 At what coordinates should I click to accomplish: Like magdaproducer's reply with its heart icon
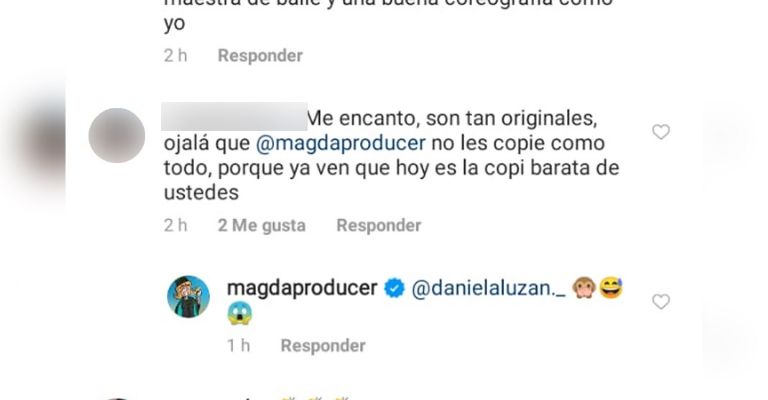[x=661, y=302]
